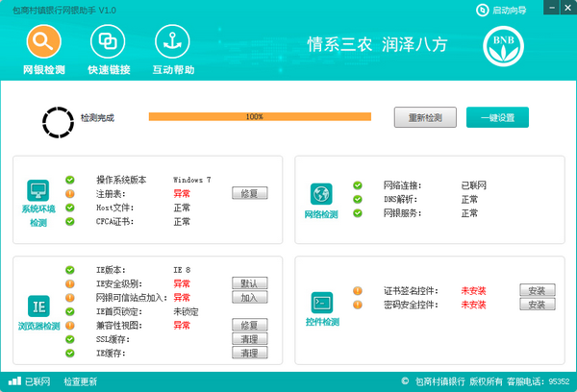Click orange warning icon beside 证书签名控件
The height and width of the screenshot is (392, 577).
pos(358,291)
